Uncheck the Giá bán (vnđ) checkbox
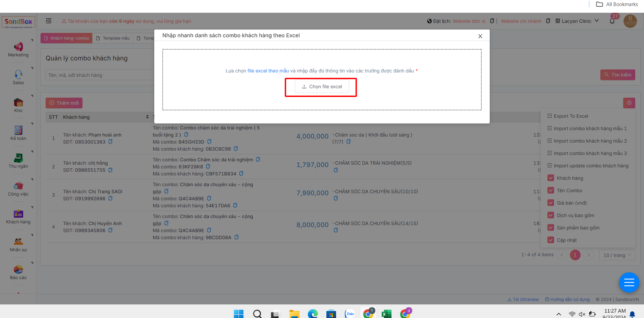 coord(551,203)
